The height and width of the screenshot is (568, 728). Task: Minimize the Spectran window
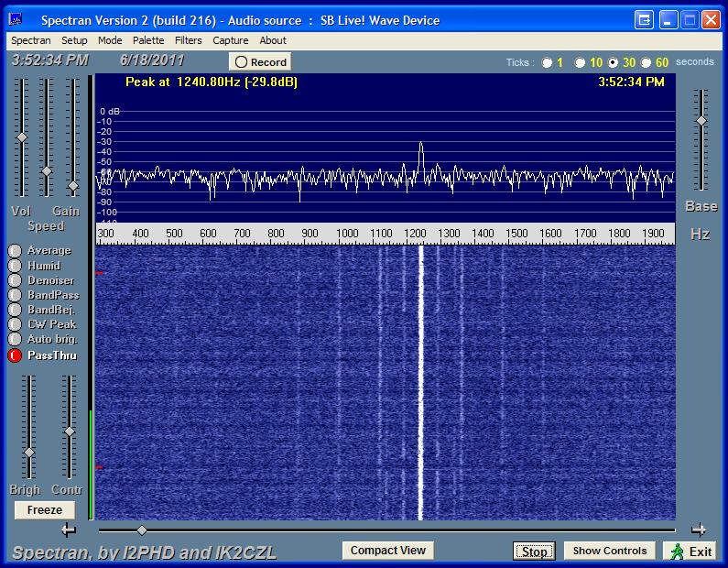coord(668,20)
